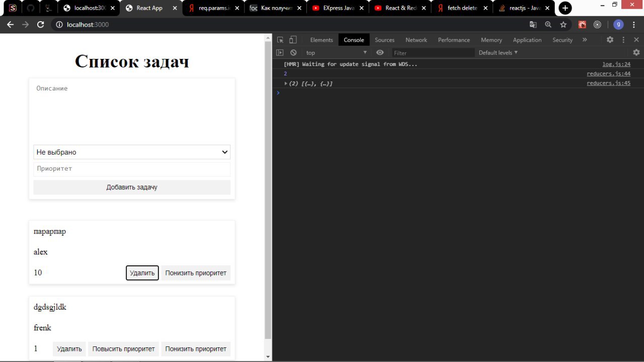Image resolution: width=644 pixels, height=362 pixels.
Task: Select the парарпар task text
Action: click(x=50, y=232)
